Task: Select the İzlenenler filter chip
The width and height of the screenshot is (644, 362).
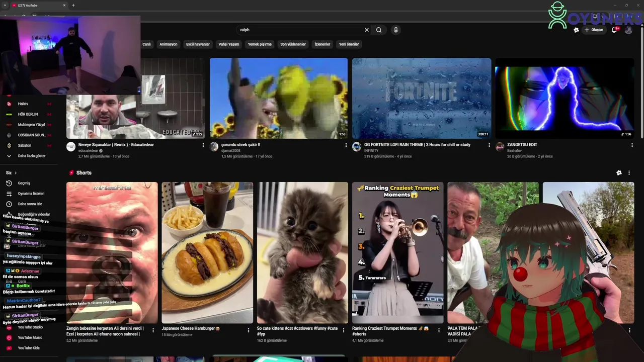Action: pos(323,44)
